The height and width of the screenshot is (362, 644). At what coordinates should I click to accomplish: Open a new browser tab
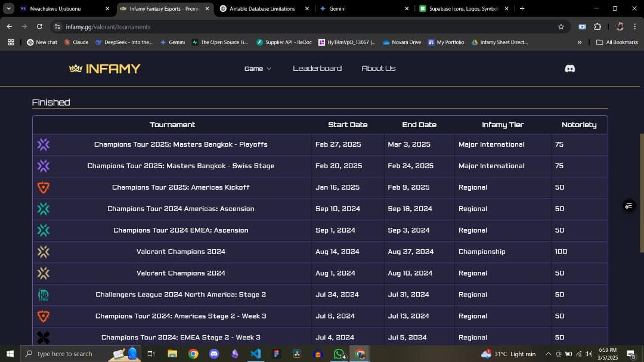point(522,8)
